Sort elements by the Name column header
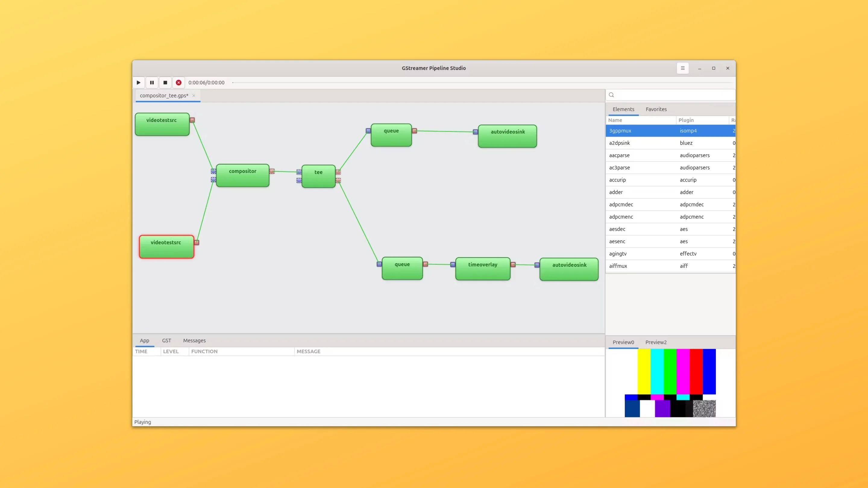 (x=615, y=120)
